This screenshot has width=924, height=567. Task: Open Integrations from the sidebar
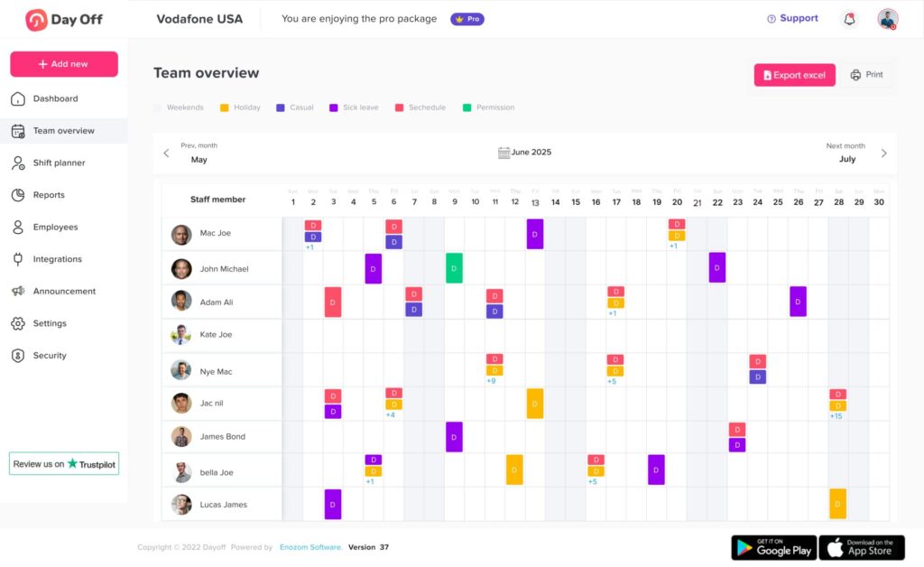pyautogui.click(x=57, y=259)
